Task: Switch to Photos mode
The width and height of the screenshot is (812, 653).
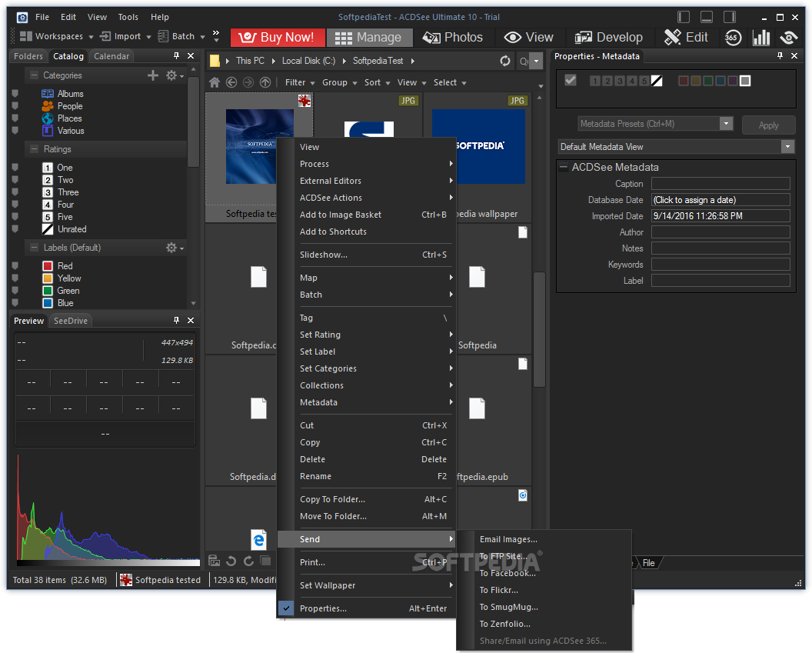Action: point(453,37)
